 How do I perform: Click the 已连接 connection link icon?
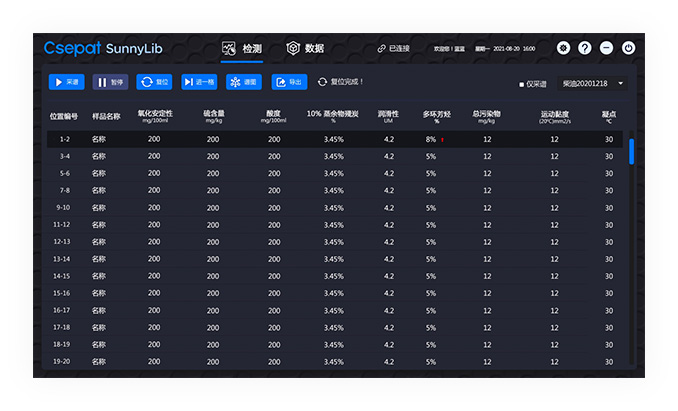coord(382,48)
